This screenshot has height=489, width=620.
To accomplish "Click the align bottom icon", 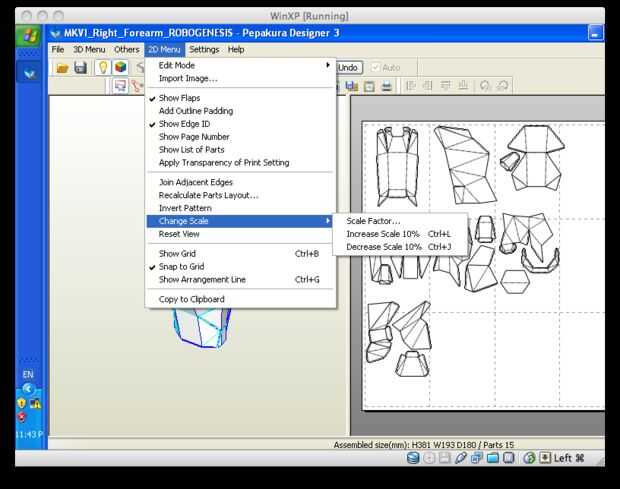I will tap(463, 86).
